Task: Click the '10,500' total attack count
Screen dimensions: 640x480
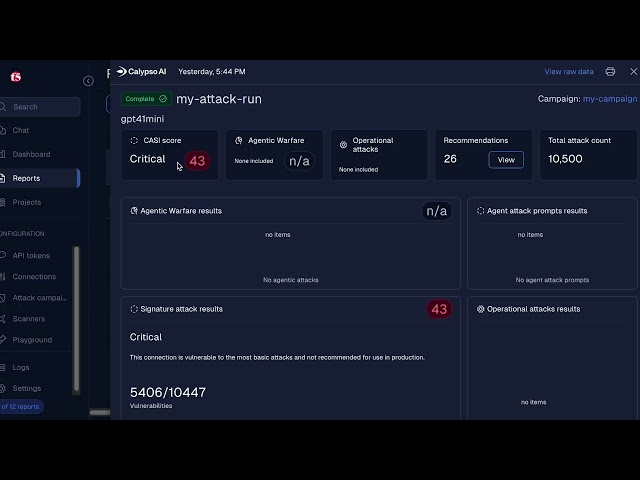Action: click(565, 159)
